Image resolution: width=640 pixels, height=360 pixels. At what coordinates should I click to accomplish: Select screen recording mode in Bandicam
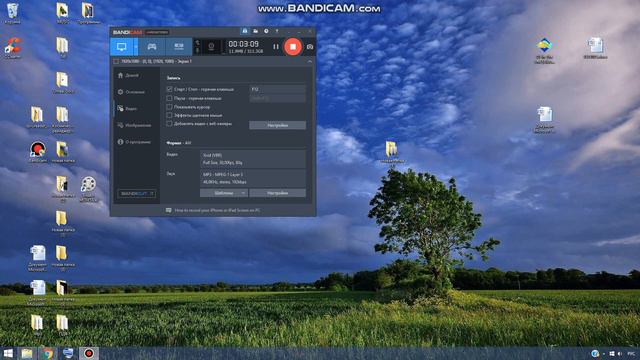121,47
